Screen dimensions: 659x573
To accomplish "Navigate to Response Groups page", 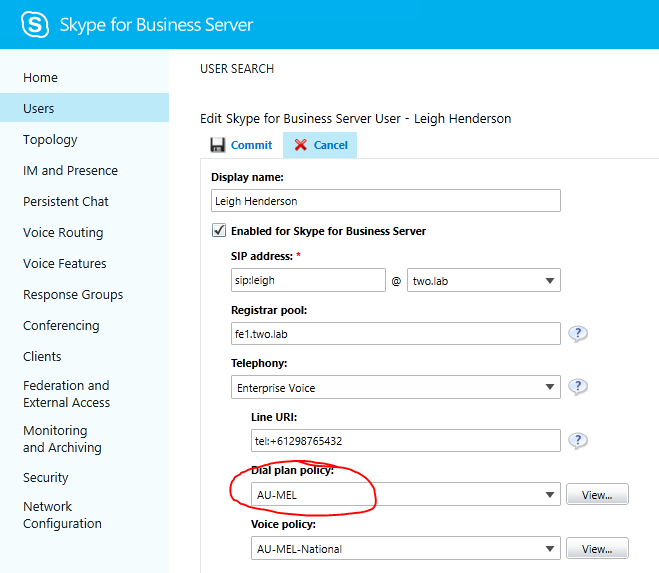I will coord(73,295).
